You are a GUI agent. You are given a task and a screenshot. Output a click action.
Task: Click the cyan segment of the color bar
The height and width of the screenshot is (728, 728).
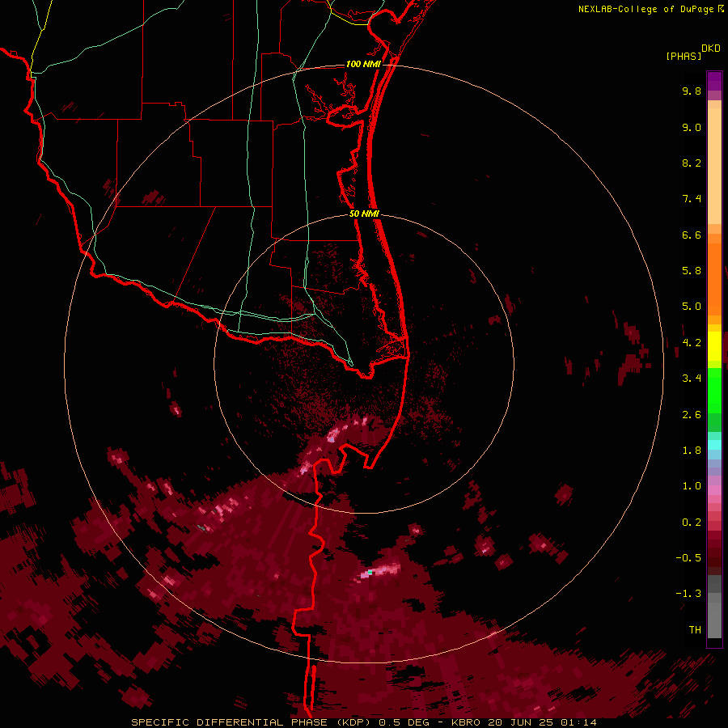(714, 444)
